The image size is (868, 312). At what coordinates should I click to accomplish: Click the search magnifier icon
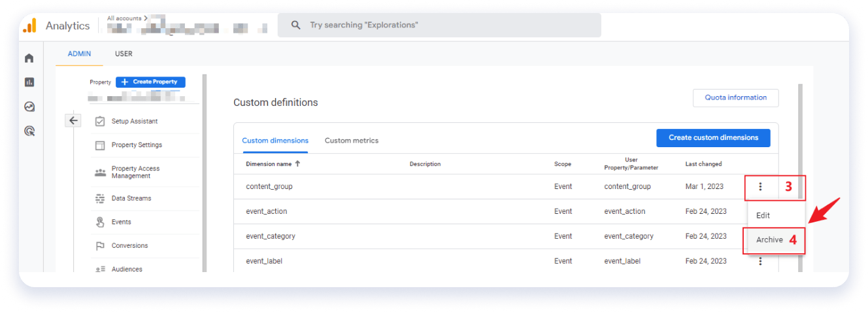tap(296, 25)
